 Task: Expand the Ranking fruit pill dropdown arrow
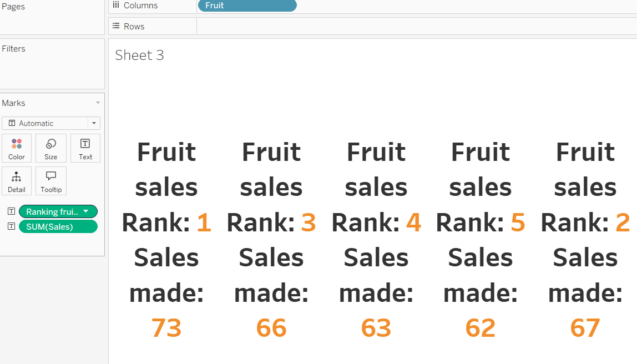click(85, 211)
